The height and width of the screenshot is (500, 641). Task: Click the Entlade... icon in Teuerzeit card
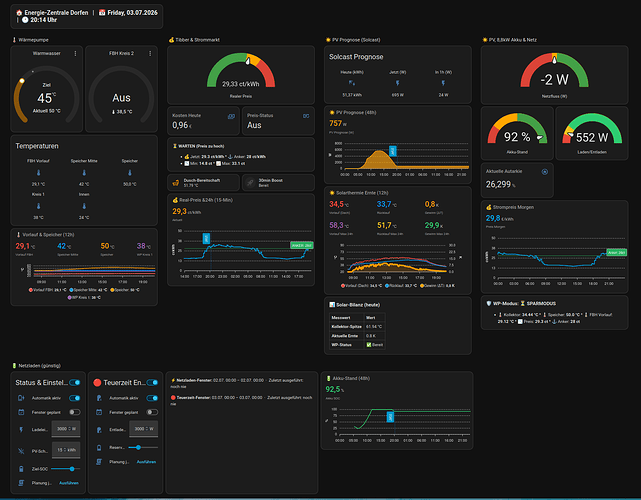[x=99, y=430]
